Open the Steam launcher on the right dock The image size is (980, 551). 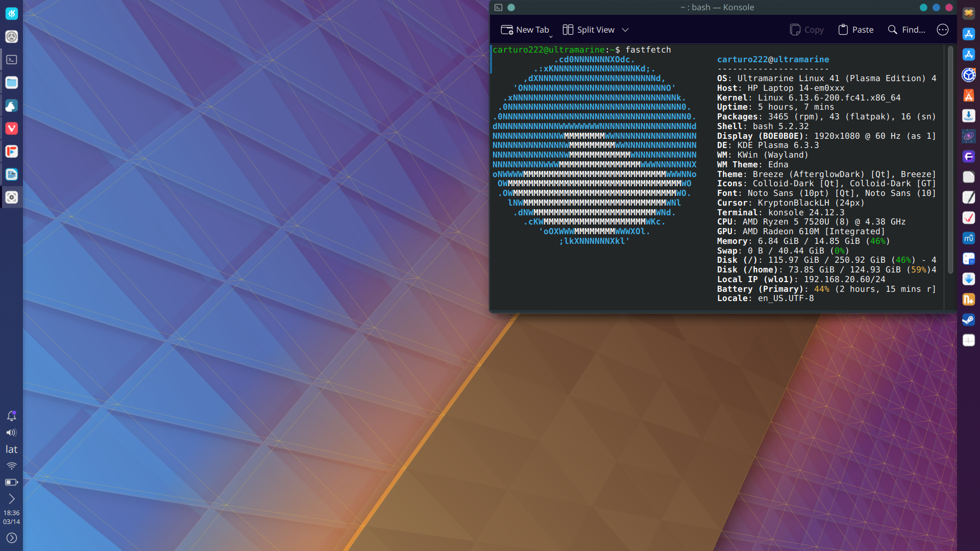pos(968,320)
